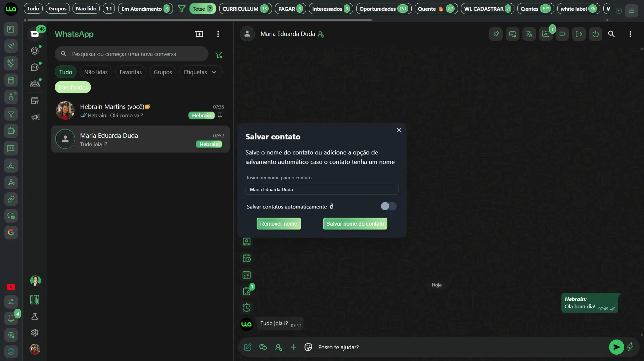
Task: Click the new chat icon beside WhatsApp title
Action: [199, 34]
